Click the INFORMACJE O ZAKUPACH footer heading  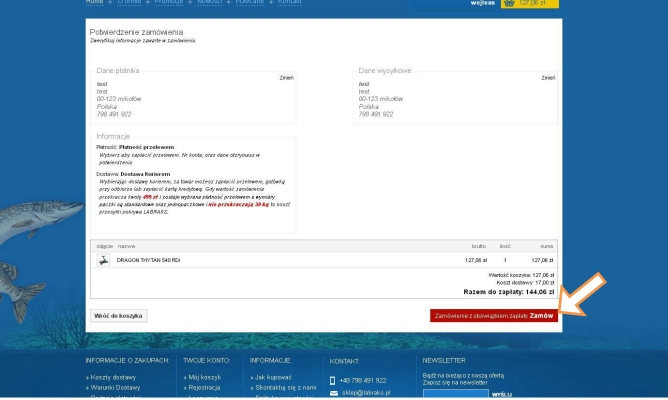tap(127, 361)
